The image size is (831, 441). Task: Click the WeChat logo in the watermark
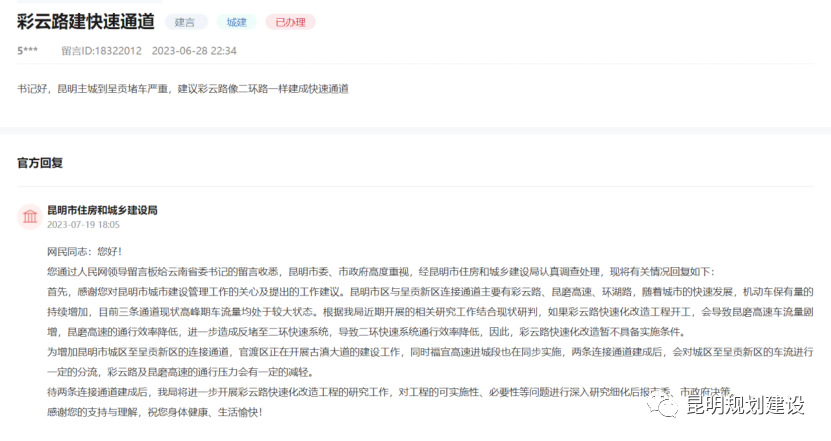pos(660,404)
